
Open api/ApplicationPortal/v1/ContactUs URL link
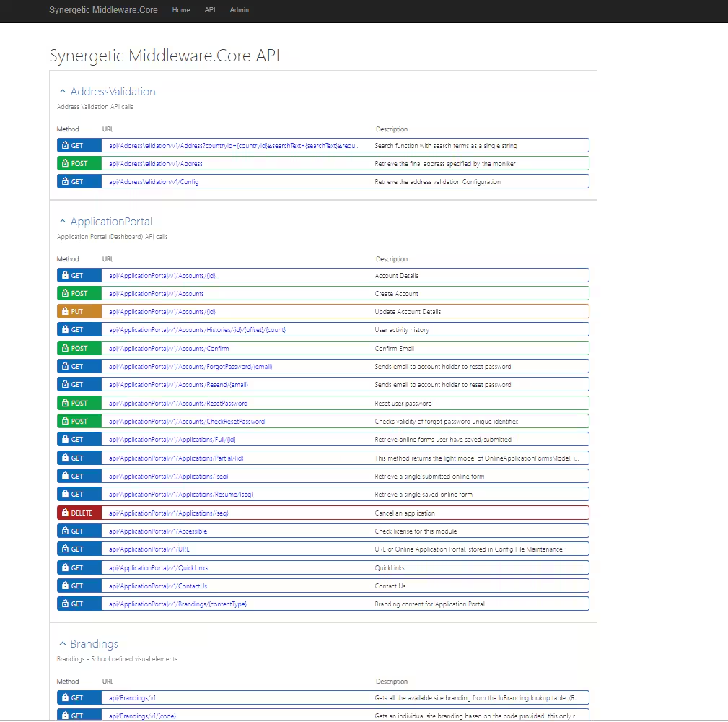tap(158, 586)
